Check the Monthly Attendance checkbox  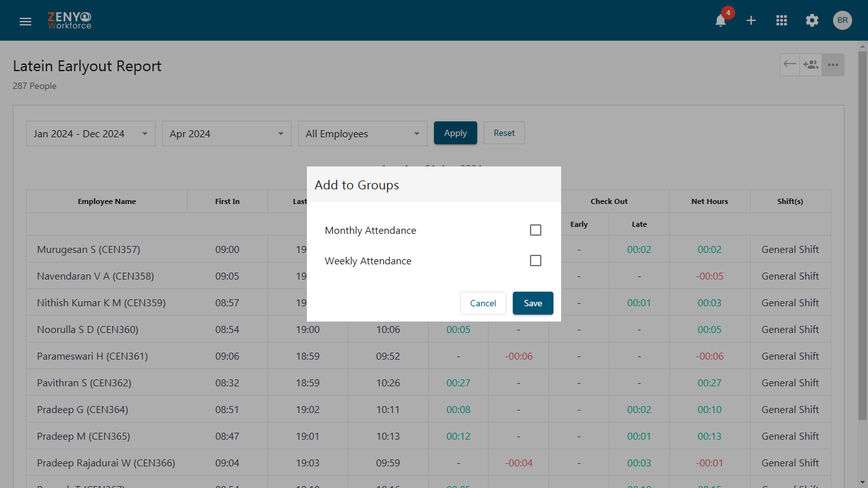[x=536, y=230]
